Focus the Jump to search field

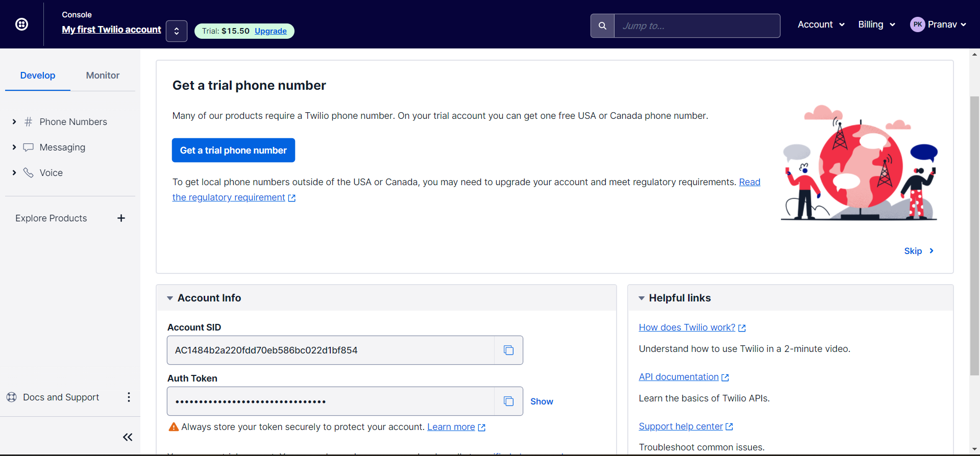pyautogui.click(x=697, y=26)
